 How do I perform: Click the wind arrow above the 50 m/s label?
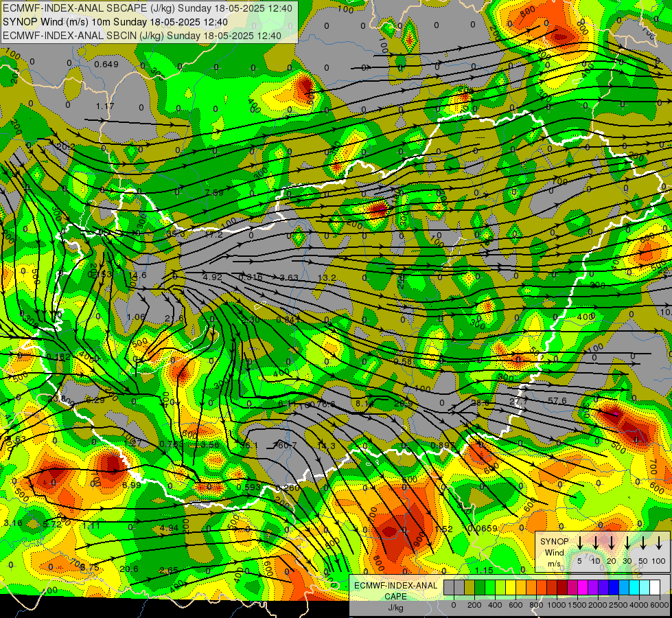point(643,542)
